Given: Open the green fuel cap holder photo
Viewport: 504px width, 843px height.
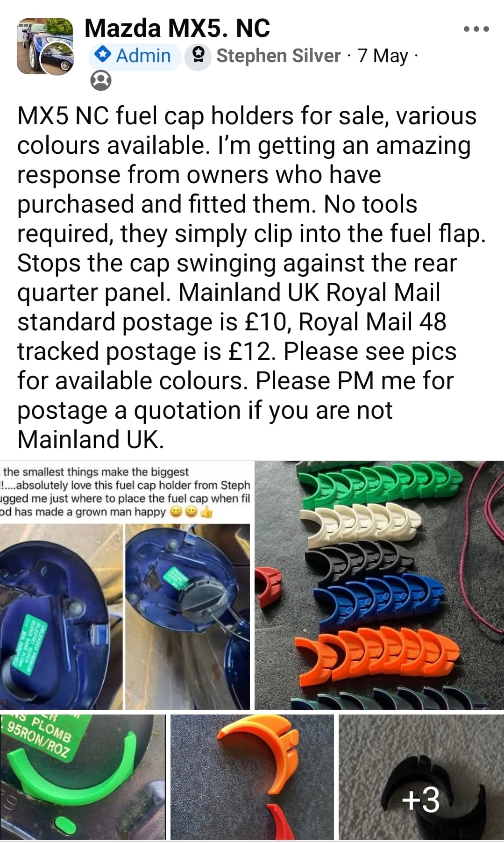Looking at the screenshot, I should tap(83, 778).
